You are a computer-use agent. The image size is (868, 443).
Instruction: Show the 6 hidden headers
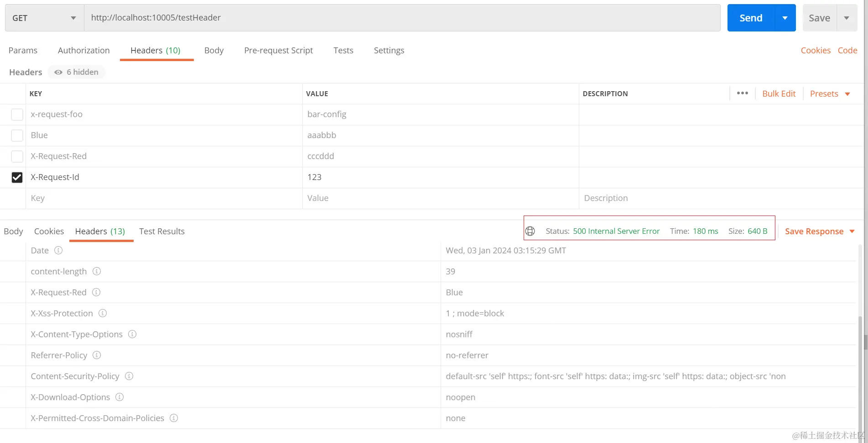click(x=77, y=72)
